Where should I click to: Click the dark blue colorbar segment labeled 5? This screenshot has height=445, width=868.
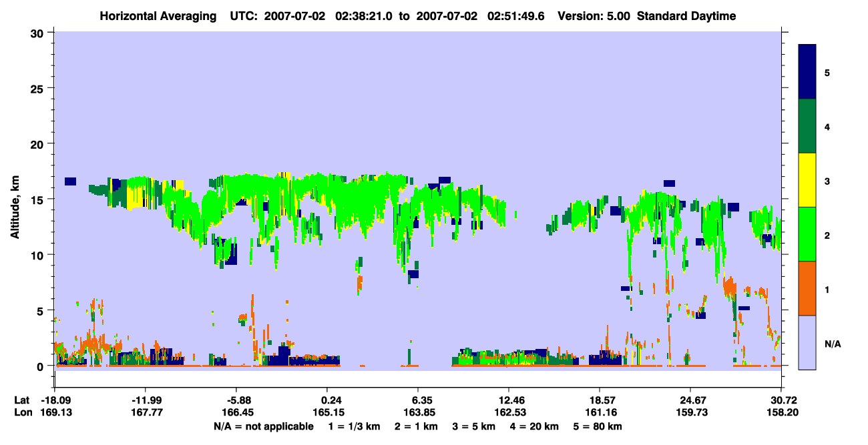click(807, 71)
